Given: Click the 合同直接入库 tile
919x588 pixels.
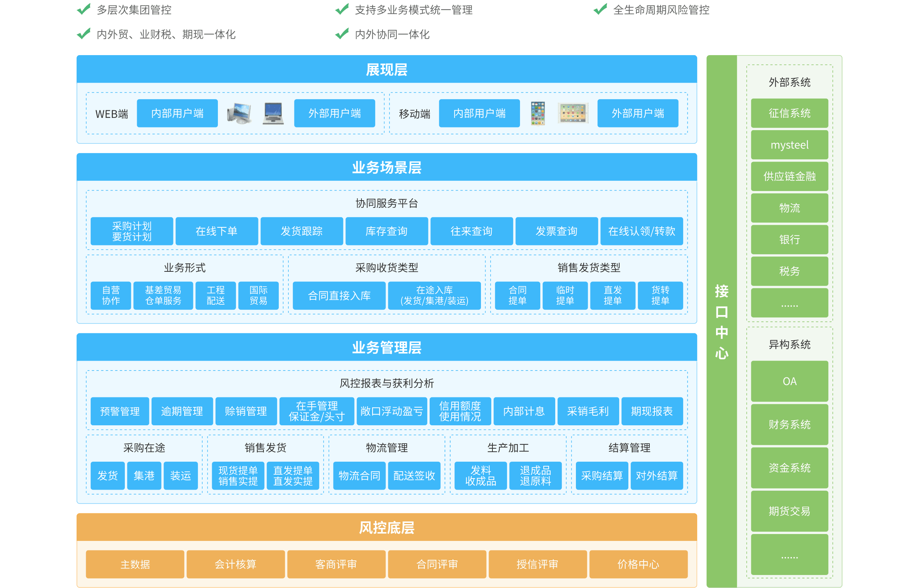Looking at the screenshot, I should coord(339,296).
